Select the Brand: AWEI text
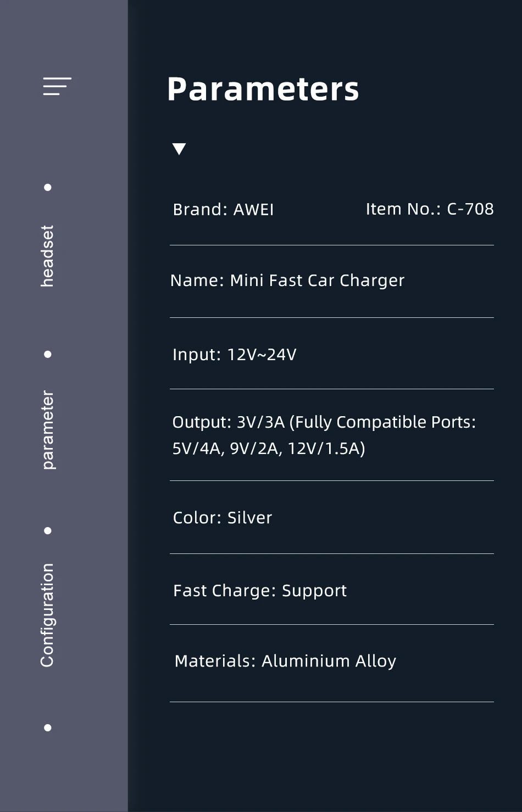The height and width of the screenshot is (812, 522). (223, 209)
